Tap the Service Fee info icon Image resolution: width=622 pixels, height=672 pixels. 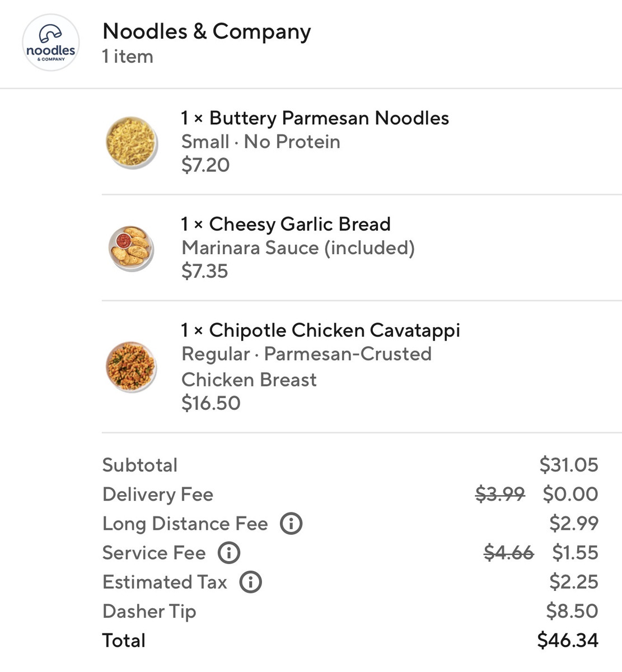click(229, 553)
